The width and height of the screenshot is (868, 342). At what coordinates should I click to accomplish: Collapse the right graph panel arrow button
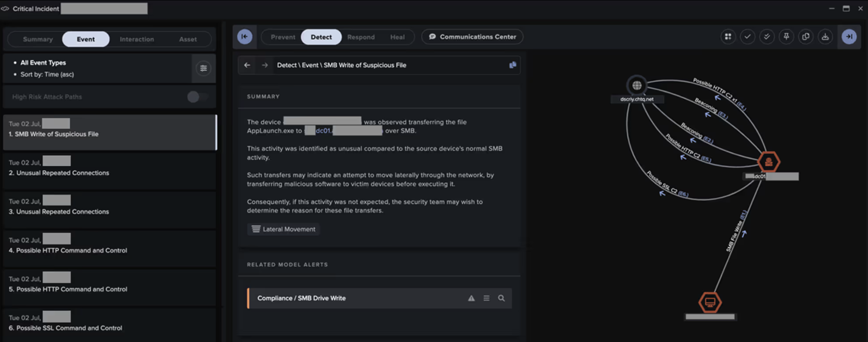849,37
